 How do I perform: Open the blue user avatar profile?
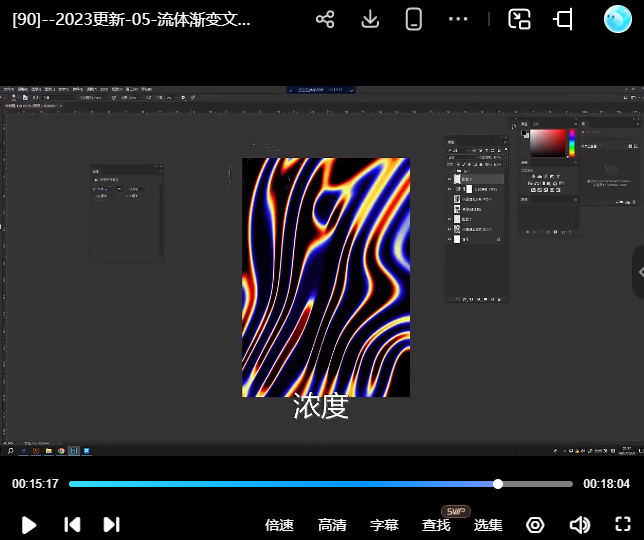618,19
